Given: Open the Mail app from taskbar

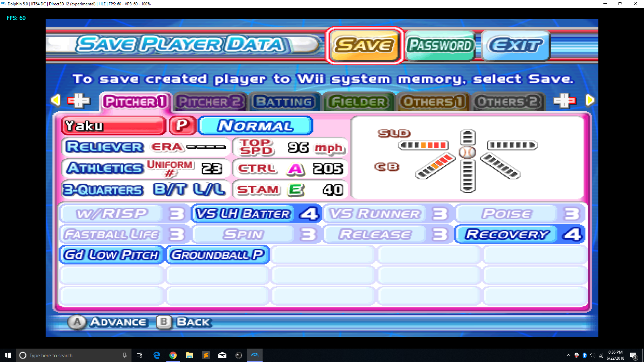Looking at the screenshot, I should coord(222,355).
